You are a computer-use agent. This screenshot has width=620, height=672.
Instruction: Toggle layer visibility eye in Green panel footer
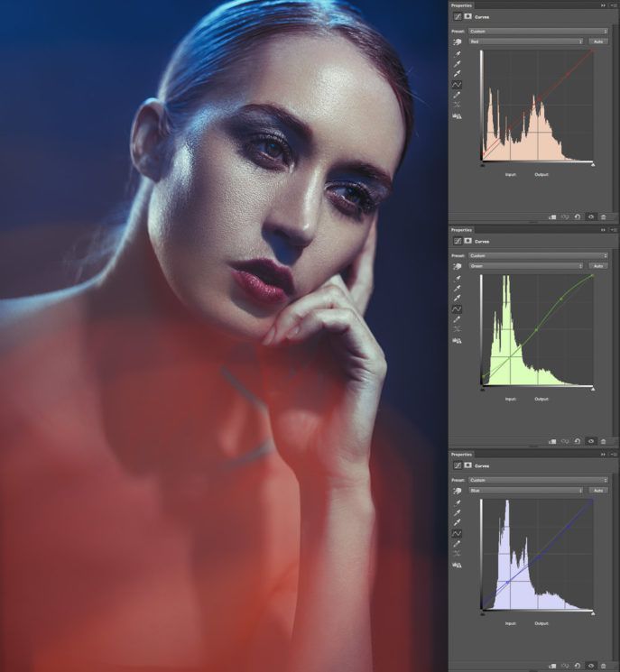591,441
